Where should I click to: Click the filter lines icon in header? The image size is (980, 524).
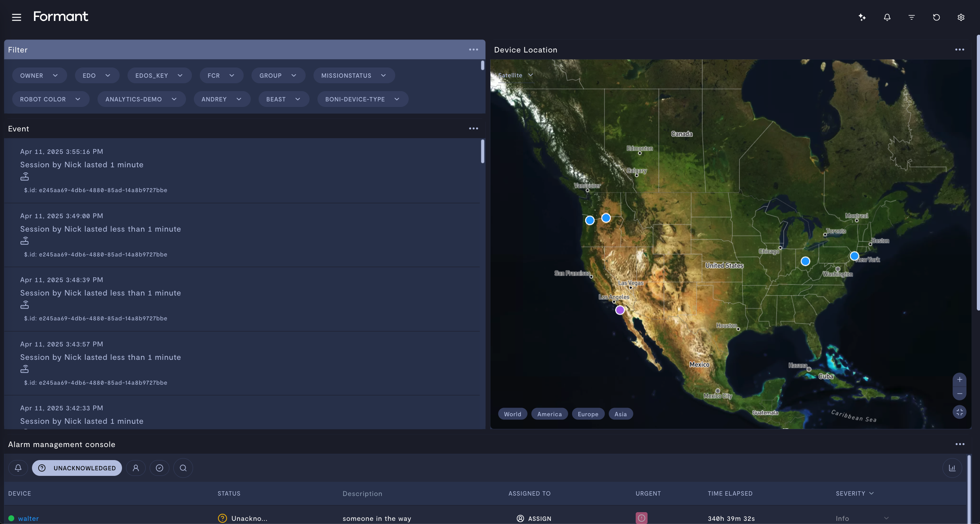pos(911,17)
